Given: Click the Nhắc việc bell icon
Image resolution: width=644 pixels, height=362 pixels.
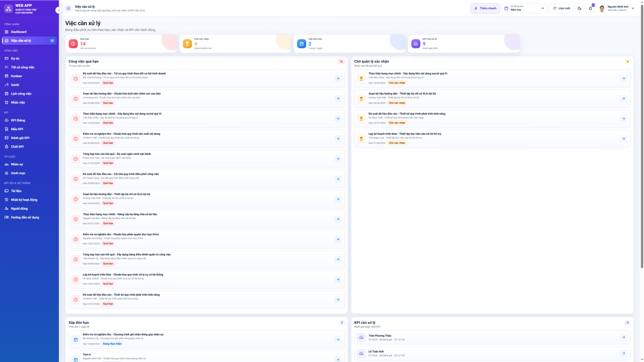Looking at the screenshot, I should 6,103.
